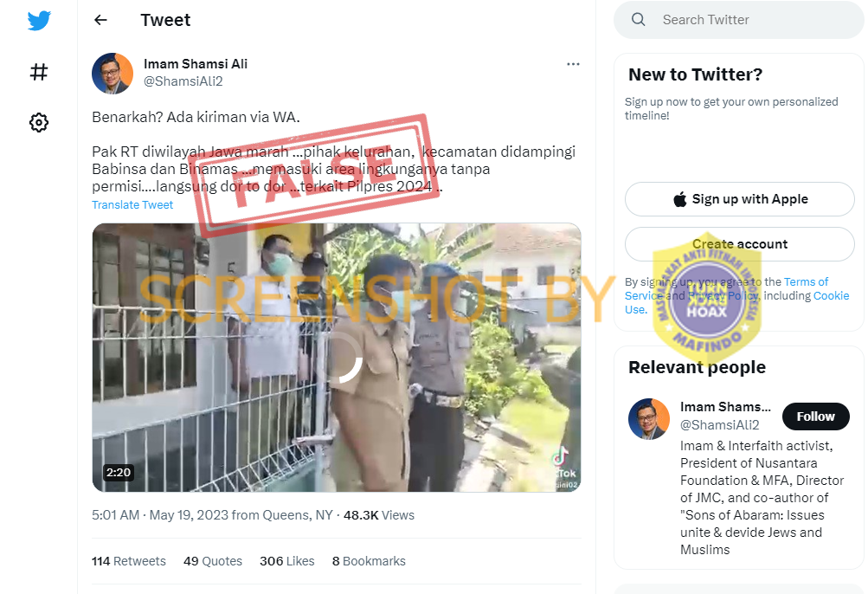This screenshot has height=594, width=868.
Task: View the 49 Quotes list
Action: (213, 561)
